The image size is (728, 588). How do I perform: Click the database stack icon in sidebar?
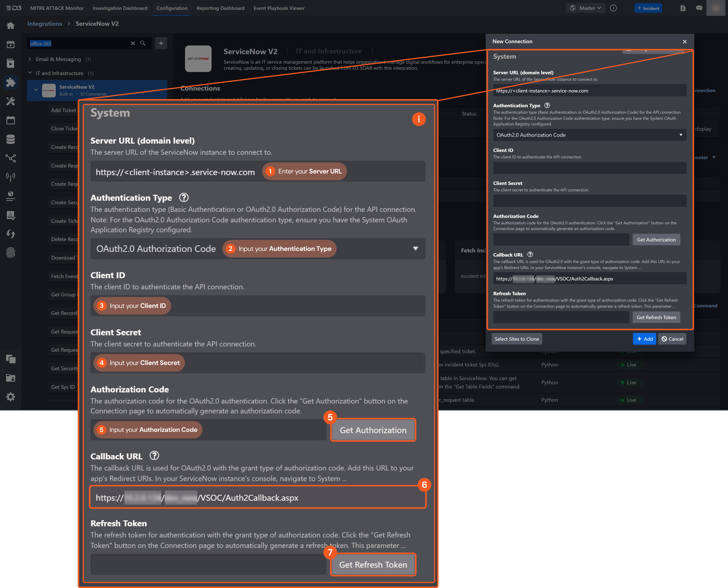click(10, 139)
